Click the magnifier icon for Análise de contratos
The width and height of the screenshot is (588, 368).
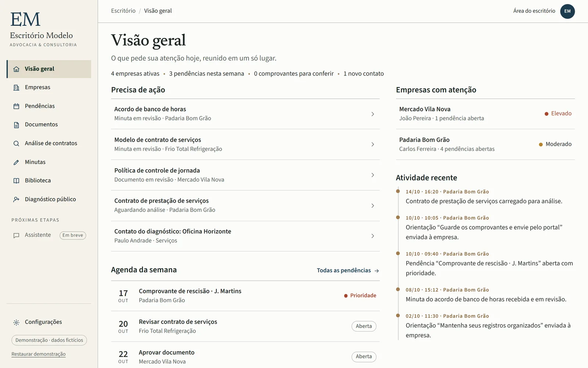coord(16,144)
